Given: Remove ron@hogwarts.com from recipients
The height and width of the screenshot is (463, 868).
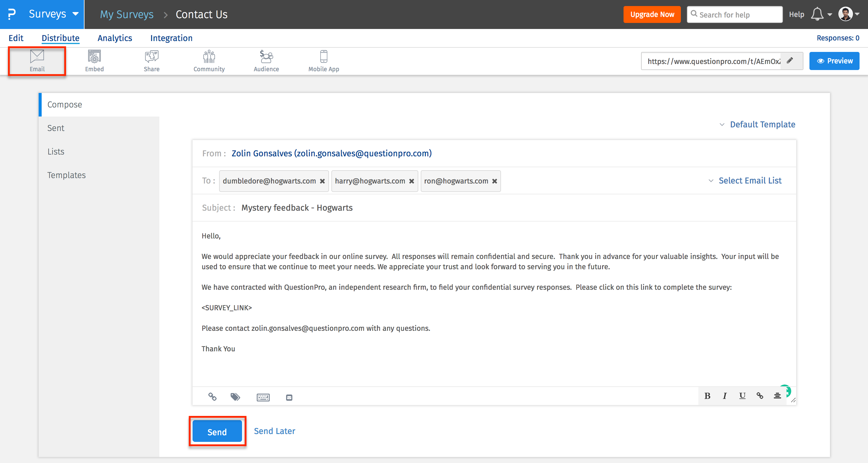Looking at the screenshot, I should [494, 181].
